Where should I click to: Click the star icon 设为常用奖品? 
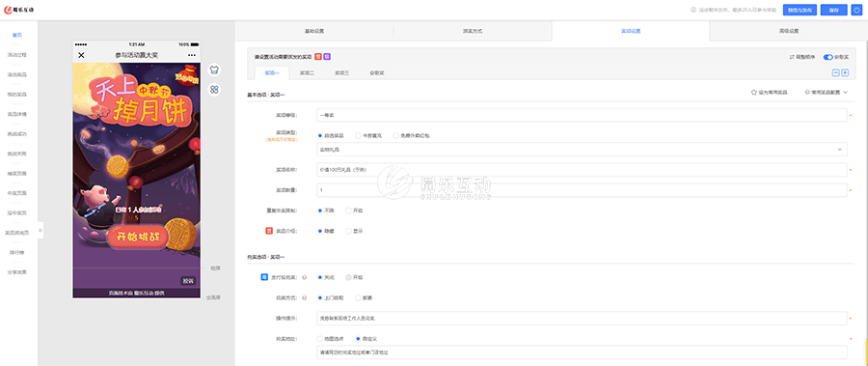click(x=753, y=93)
